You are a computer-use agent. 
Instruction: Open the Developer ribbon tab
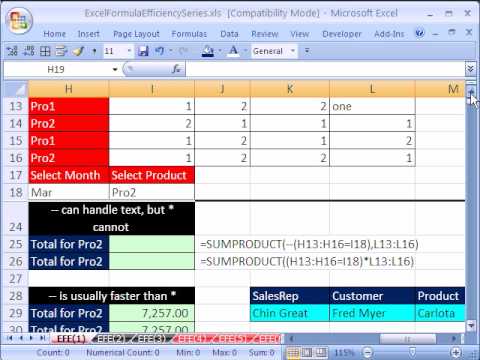click(342, 34)
